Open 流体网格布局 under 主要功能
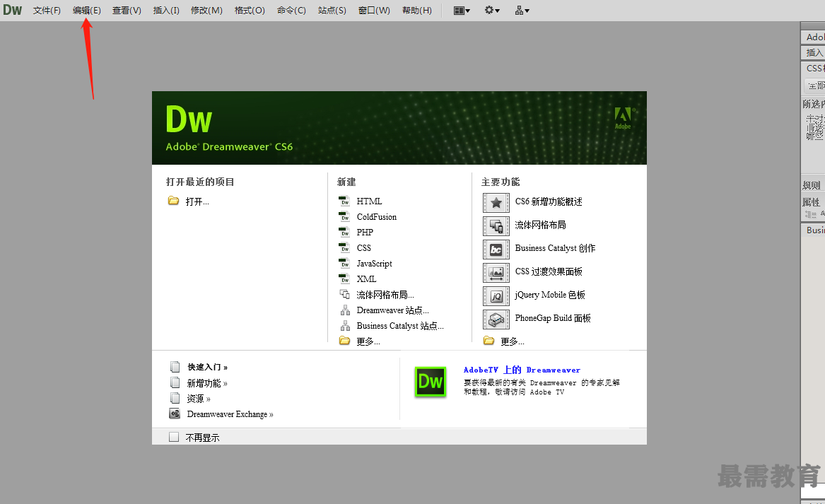 coord(540,225)
